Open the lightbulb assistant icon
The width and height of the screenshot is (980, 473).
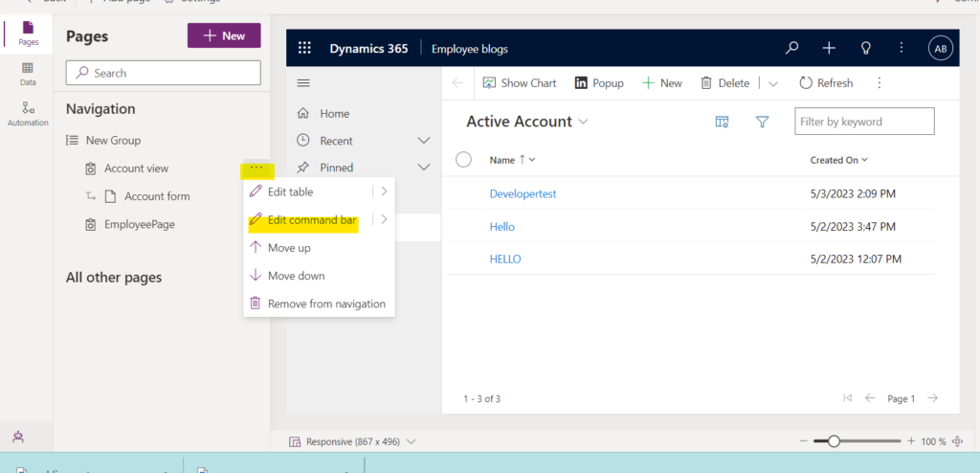(x=865, y=48)
